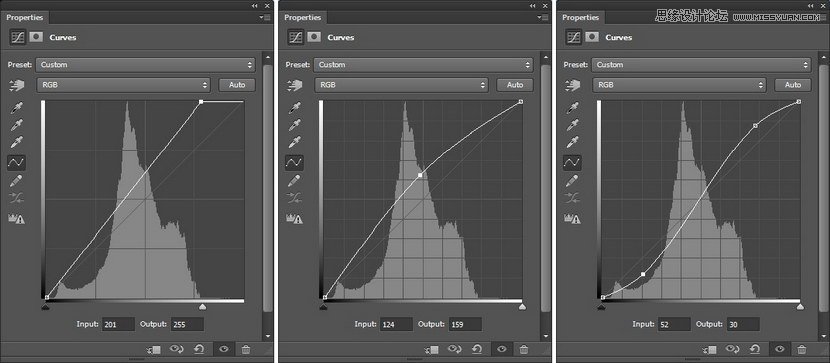Toggle layer visibility eye in Input 201 panel

pyautogui.click(x=224, y=349)
